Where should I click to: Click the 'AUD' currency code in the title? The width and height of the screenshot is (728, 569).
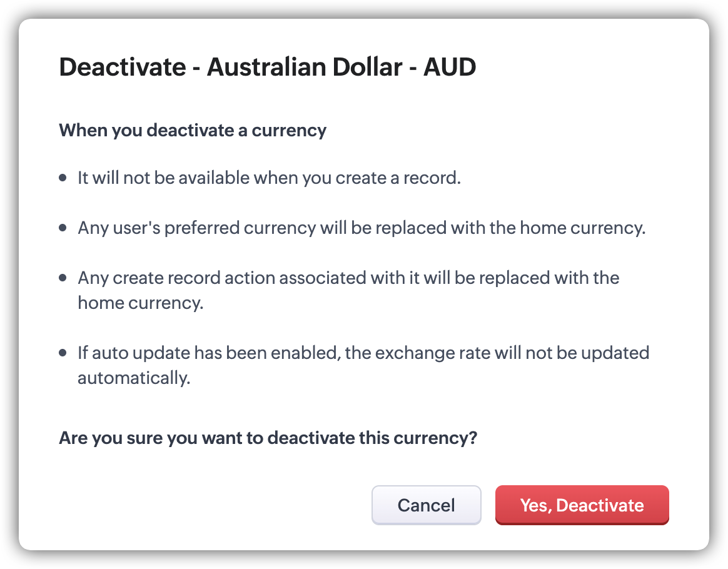pos(449,67)
